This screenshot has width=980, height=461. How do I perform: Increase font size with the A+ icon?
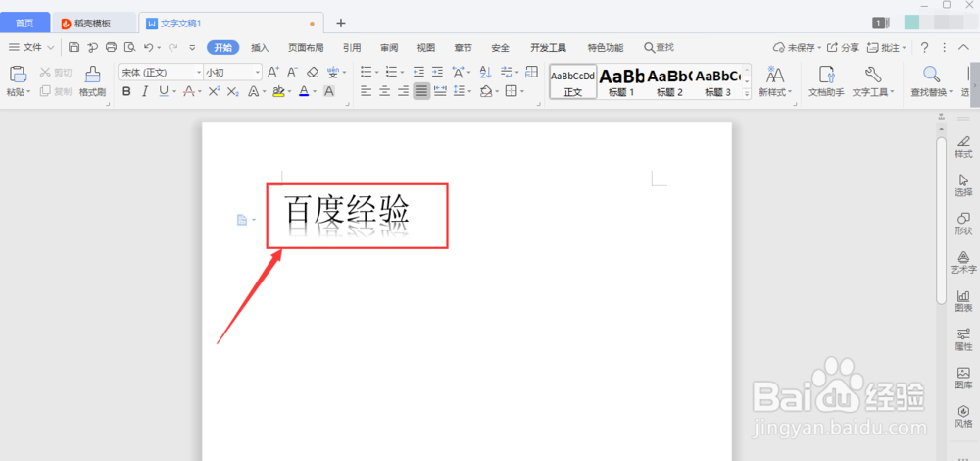tap(273, 72)
